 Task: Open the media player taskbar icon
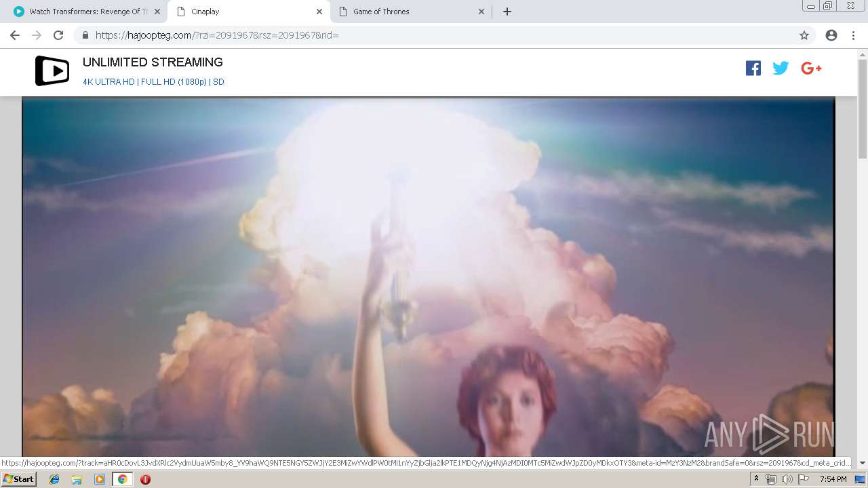tap(100, 479)
